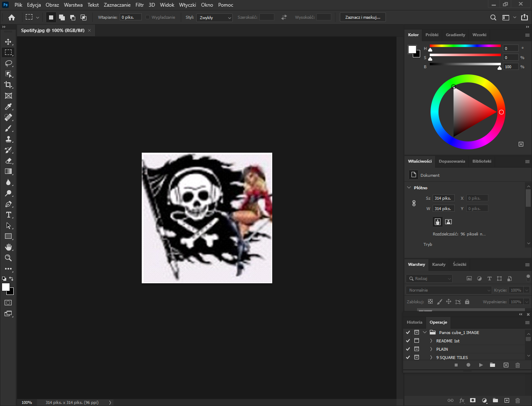Click the B brightness slider track

pos(465,64)
